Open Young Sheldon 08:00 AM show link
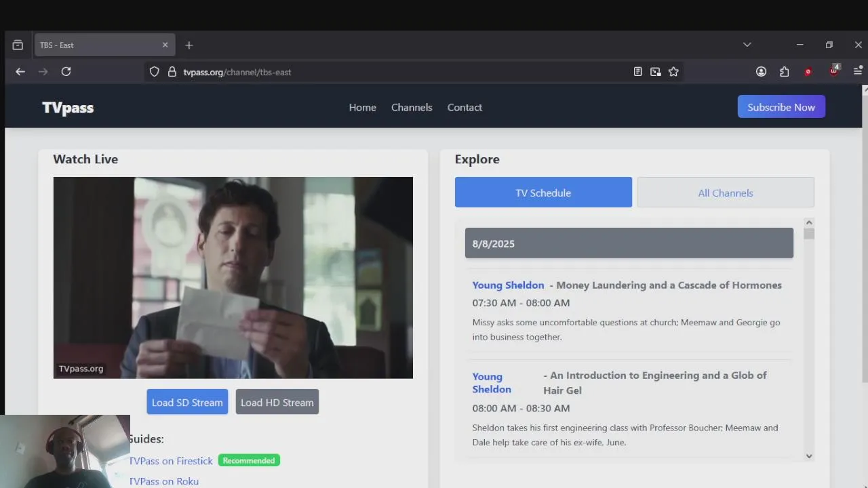The image size is (868, 488). pos(492,383)
